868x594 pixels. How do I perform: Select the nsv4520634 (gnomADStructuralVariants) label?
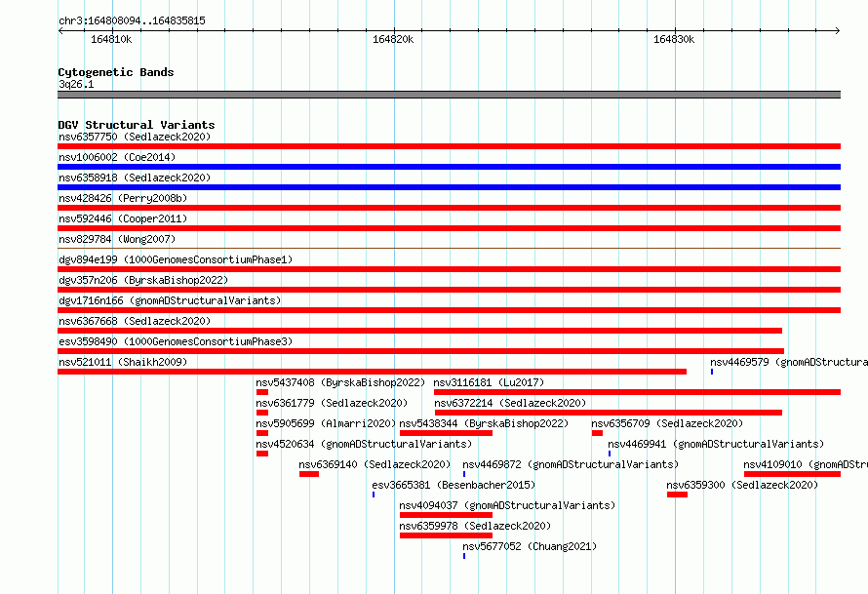[x=364, y=444]
